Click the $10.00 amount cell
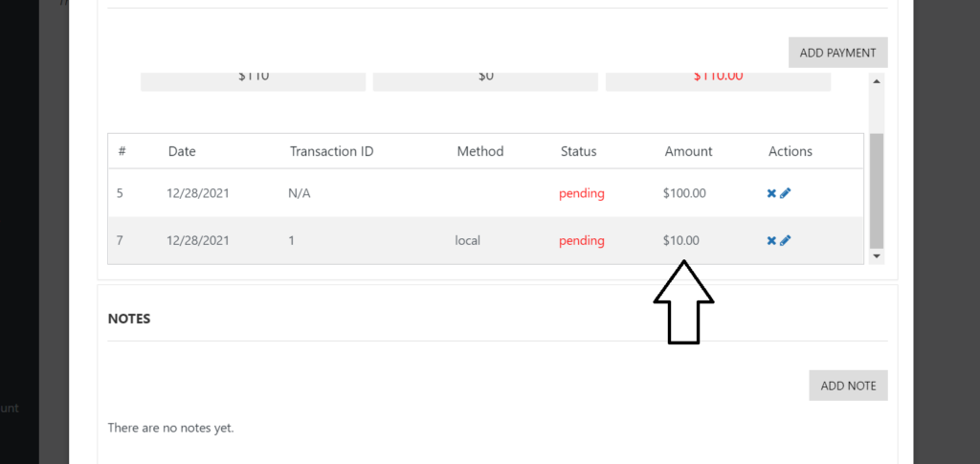The width and height of the screenshot is (980, 464). 681,240
